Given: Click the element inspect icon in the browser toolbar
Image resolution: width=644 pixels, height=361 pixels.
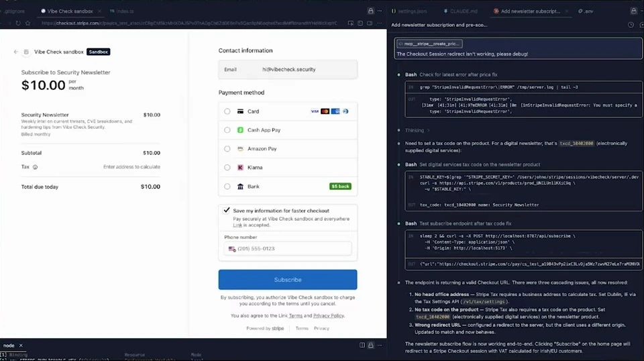Looking at the screenshot, I should (350, 23).
